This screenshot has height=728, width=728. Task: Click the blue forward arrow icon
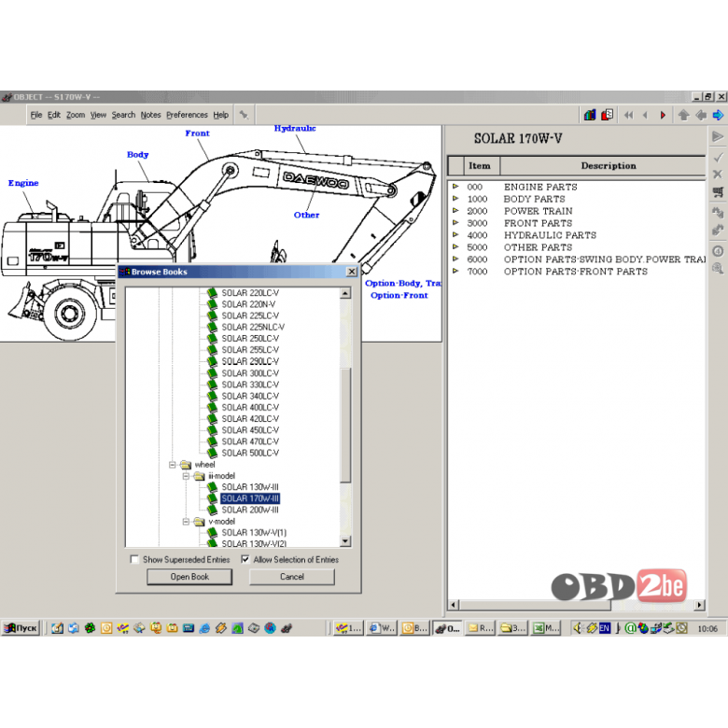coord(719,115)
